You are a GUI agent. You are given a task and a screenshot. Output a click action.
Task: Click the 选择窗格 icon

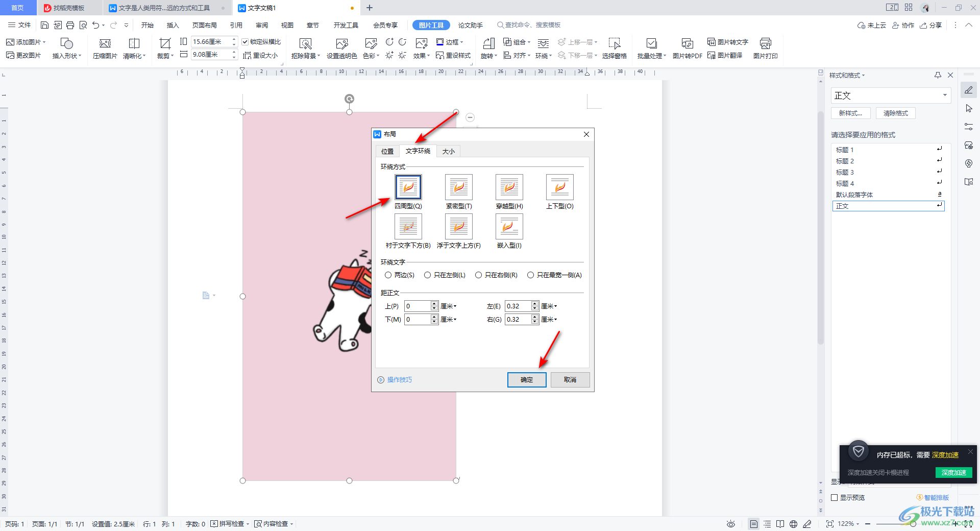tap(614, 44)
